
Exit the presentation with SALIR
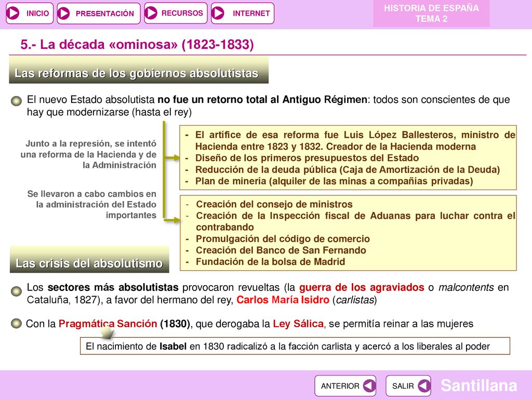point(408,386)
